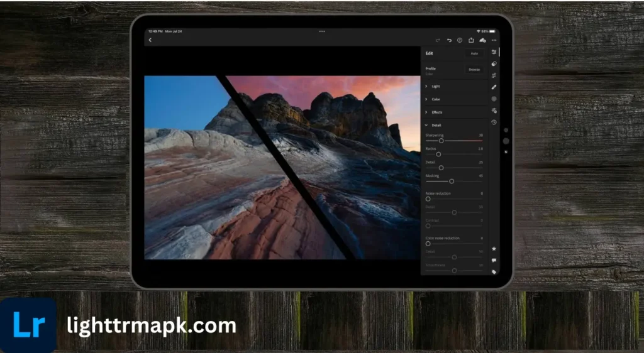Click the Edit panel heading
This screenshot has width=644, height=353.
(429, 53)
